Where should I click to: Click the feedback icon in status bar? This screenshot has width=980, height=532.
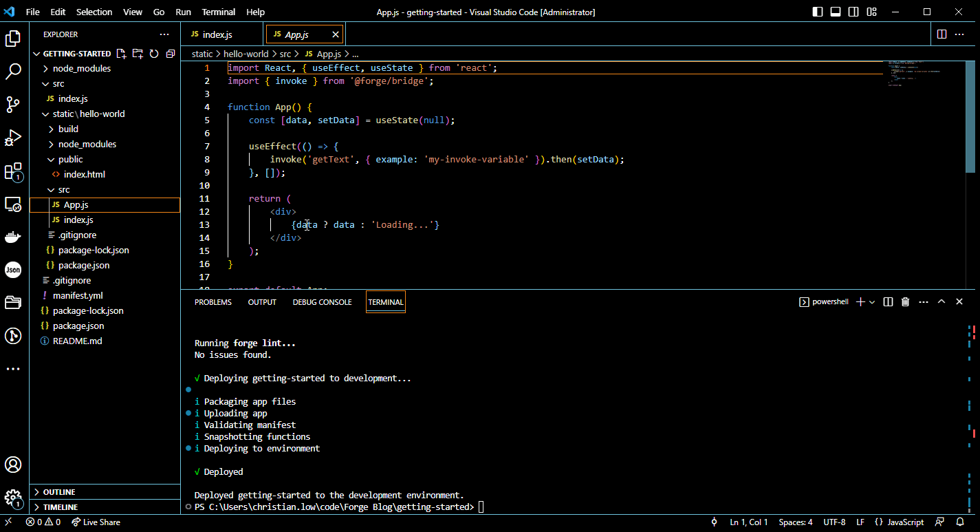coord(939,522)
